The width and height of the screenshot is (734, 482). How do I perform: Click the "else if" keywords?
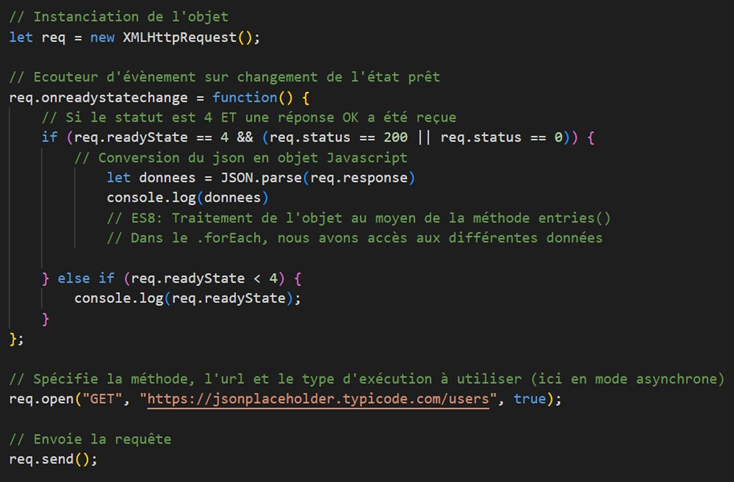click(x=86, y=278)
